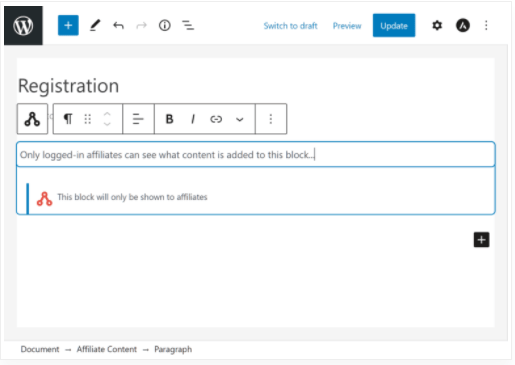The image size is (515, 365).
Task: Click the red affiliate notice icon
Action: [x=44, y=199]
